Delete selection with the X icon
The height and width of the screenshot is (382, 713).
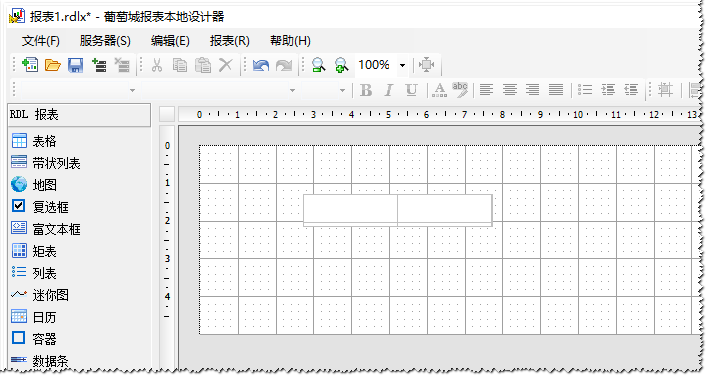coord(226,65)
